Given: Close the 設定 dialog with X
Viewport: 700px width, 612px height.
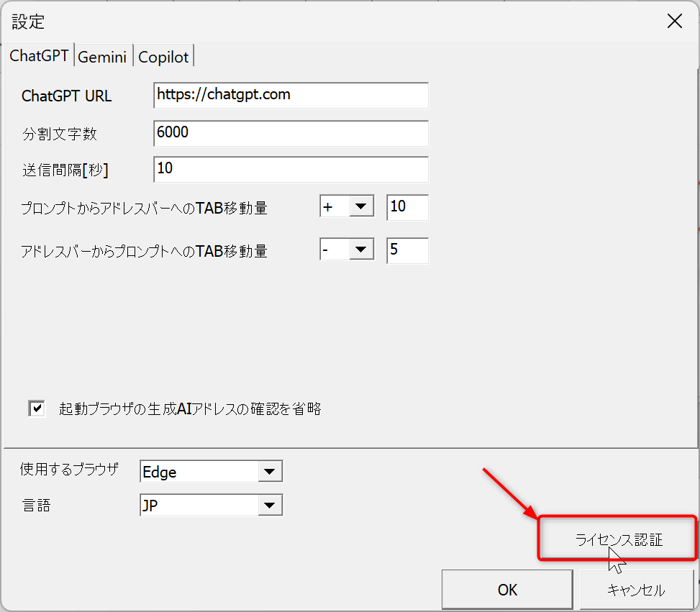Looking at the screenshot, I should click(674, 22).
